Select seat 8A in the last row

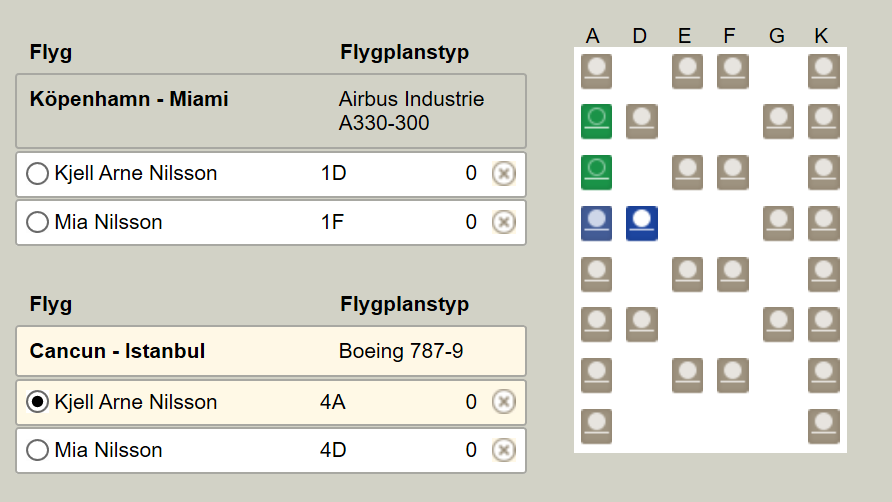point(597,425)
